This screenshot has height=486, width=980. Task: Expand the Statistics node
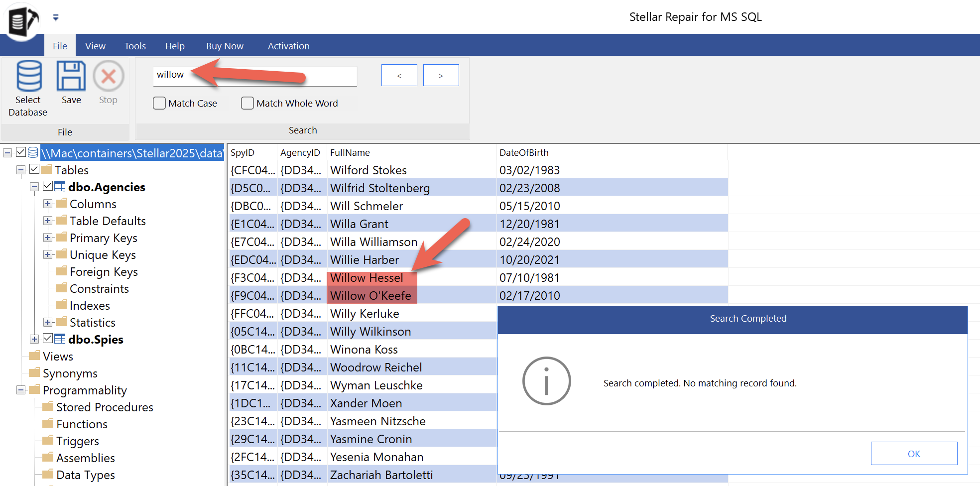(x=48, y=322)
